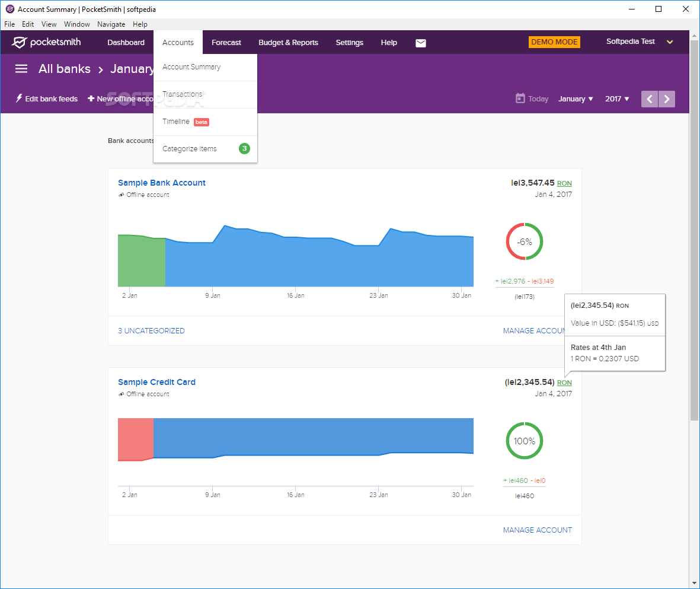Open the 2017 year dropdown
This screenshot has width=700, height=589.
tap(617, 99)
